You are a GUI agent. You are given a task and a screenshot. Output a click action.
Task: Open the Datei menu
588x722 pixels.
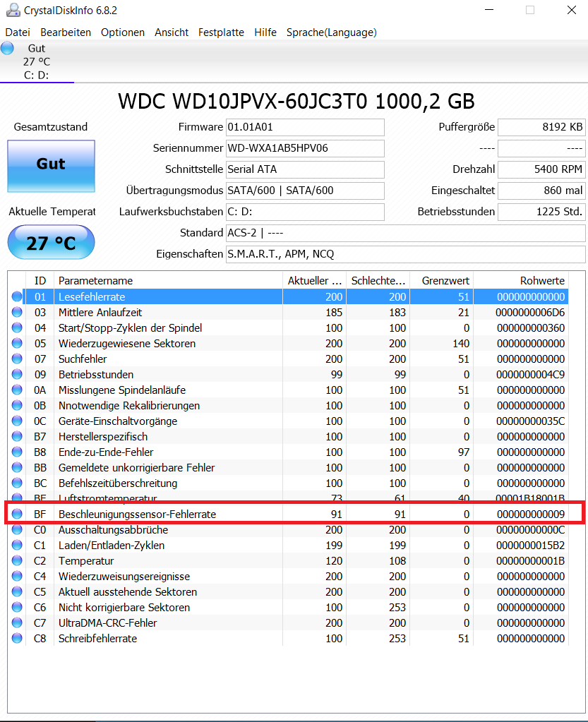click(18, 32)
